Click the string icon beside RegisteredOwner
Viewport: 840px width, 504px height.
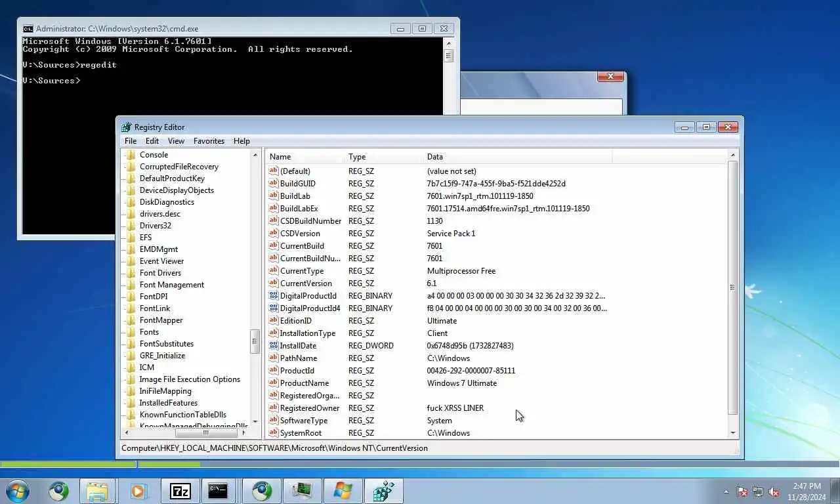point(274,408)
